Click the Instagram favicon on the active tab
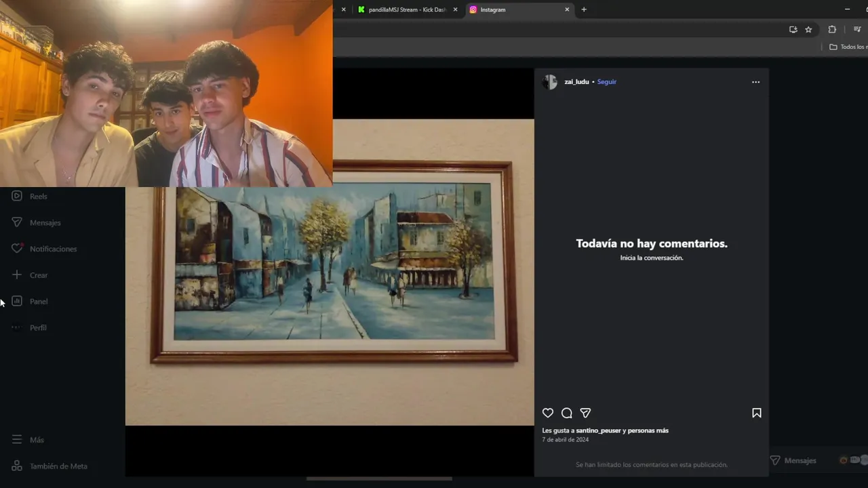868x488 pixels. (x=473, y=9)
